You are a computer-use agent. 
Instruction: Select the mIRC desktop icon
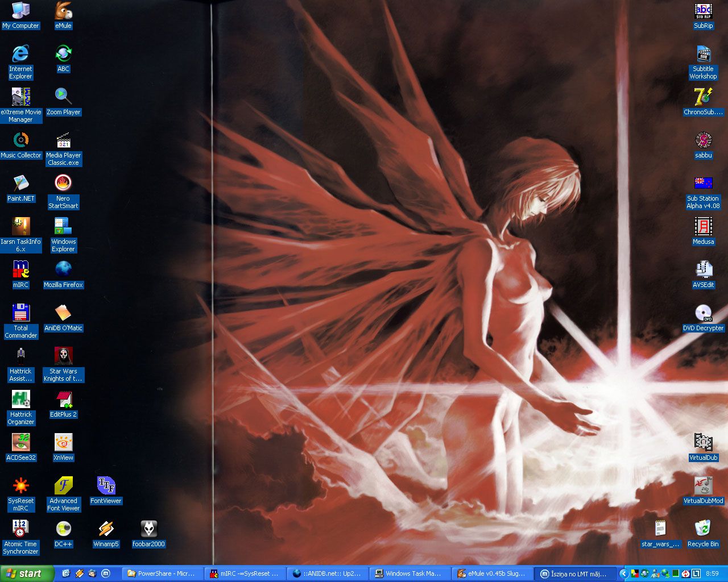pyautogui.click(x=20, y=275)
